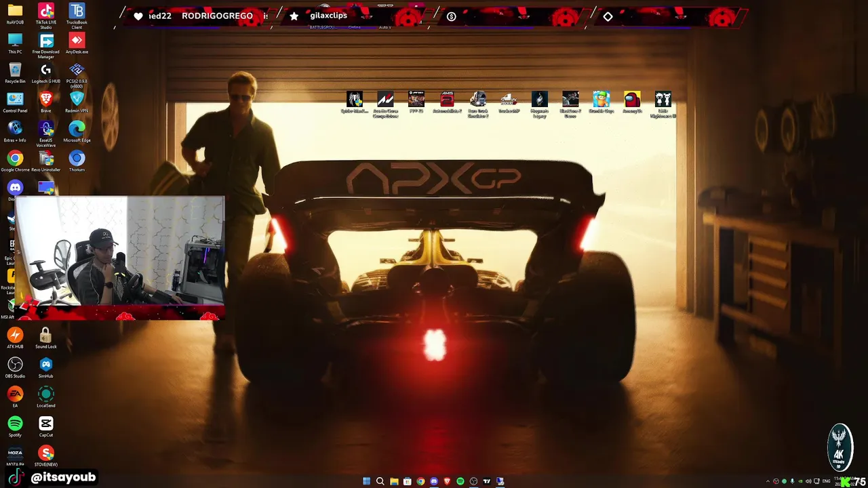Open STOVE(NEW) desktop icon
The image size is (868, 488).
click(46, 455)
